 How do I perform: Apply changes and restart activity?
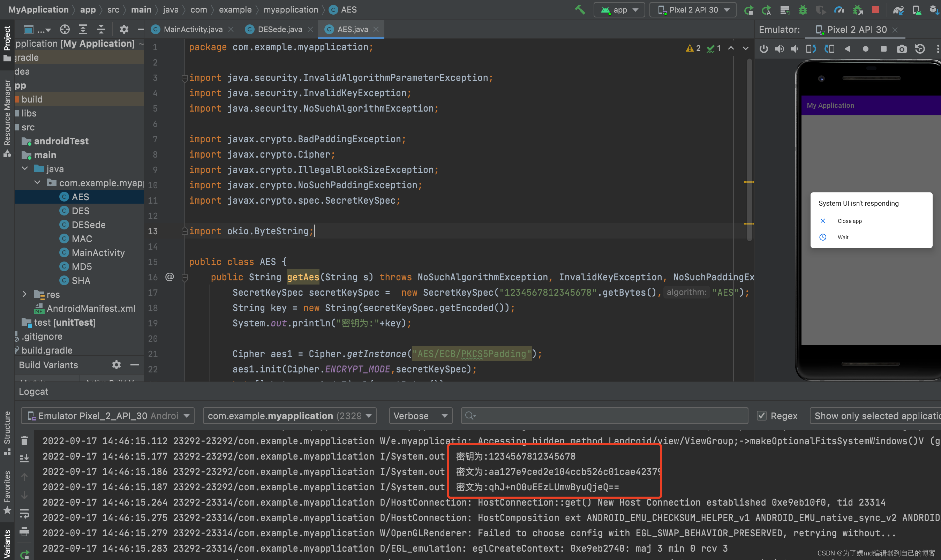(x=766, y=10)
